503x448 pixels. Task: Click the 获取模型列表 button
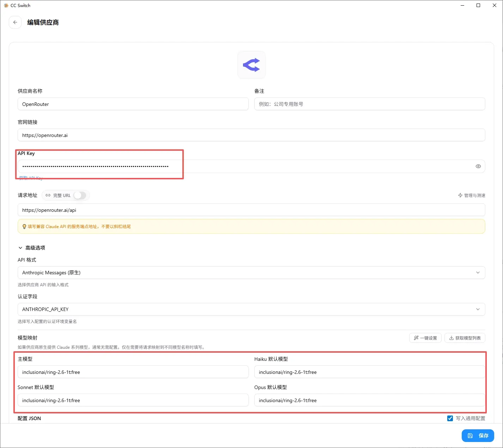click(x=465, y=338)
